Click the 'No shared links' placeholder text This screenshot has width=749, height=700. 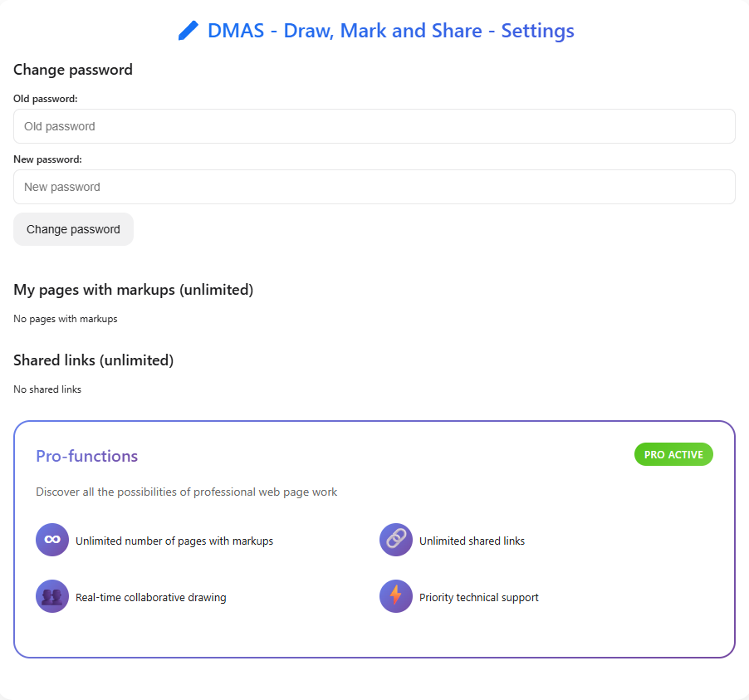(x=47, y=389)
